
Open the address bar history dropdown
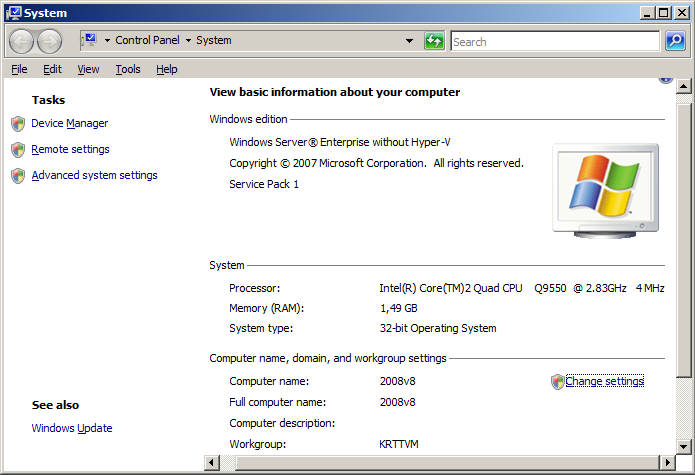[x=409, y=41]
